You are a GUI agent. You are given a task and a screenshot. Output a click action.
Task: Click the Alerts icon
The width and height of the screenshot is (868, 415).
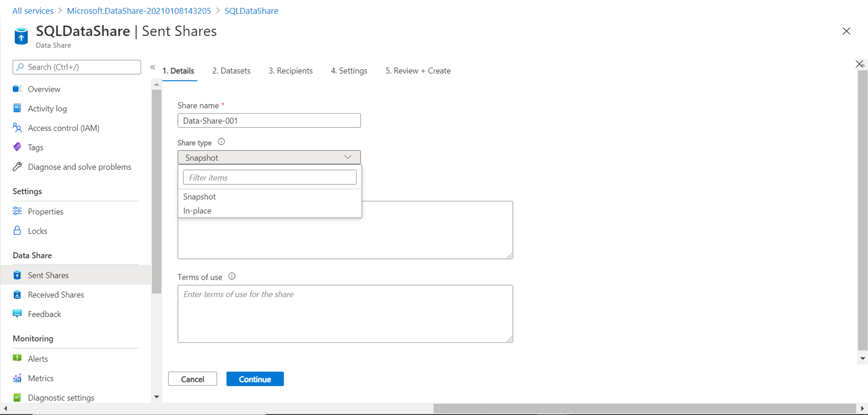click(x=17, y=358)
